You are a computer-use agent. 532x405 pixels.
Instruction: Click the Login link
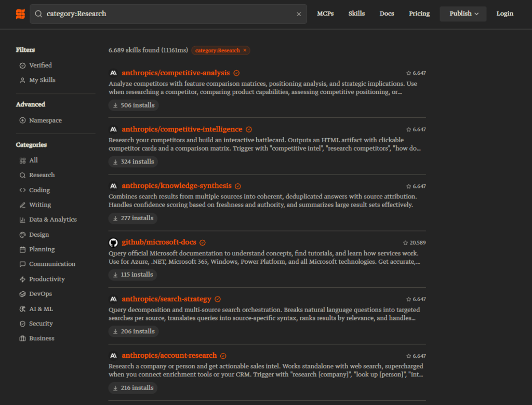point(504,14)
